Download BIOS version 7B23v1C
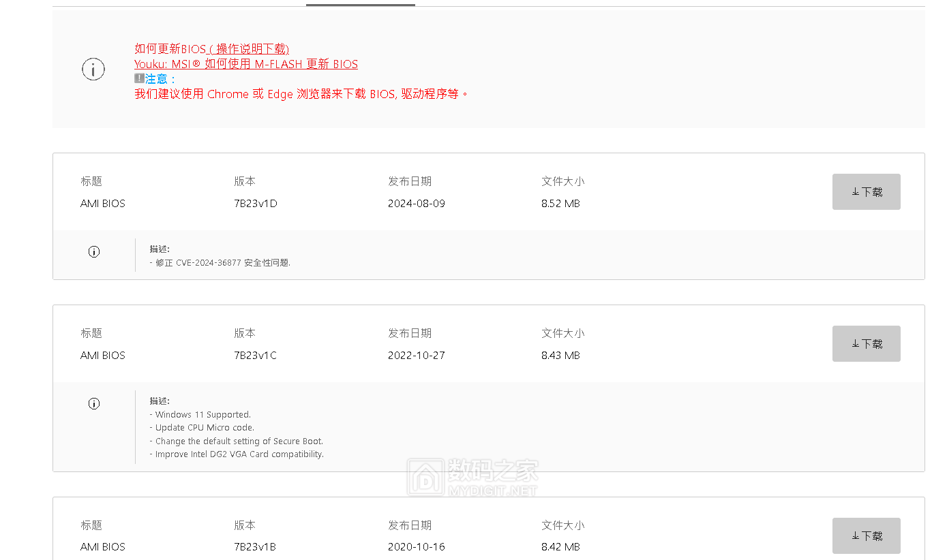Screen dimensions: 947x560 click(866, 344)
